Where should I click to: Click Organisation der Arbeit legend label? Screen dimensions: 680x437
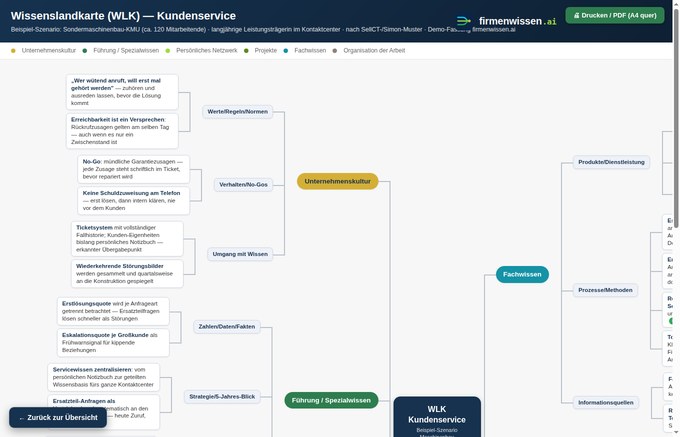(374, 51)
